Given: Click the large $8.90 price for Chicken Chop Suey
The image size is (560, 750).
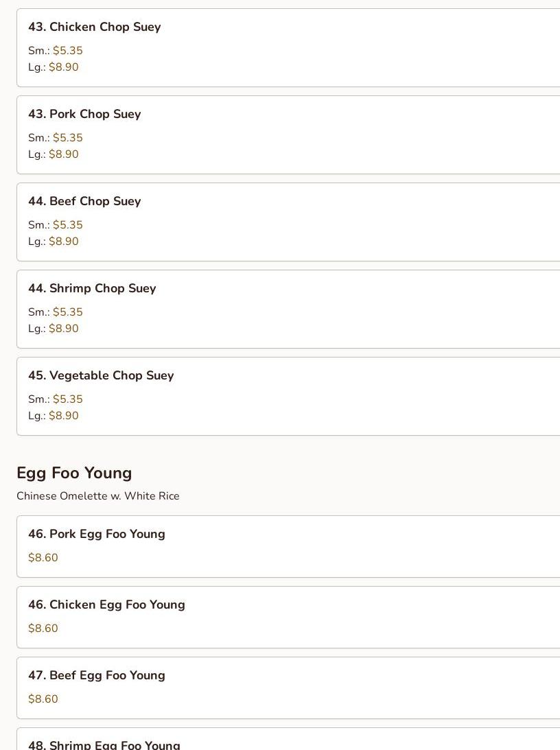Looking at the screenshot, I should (x=64, y=67).
